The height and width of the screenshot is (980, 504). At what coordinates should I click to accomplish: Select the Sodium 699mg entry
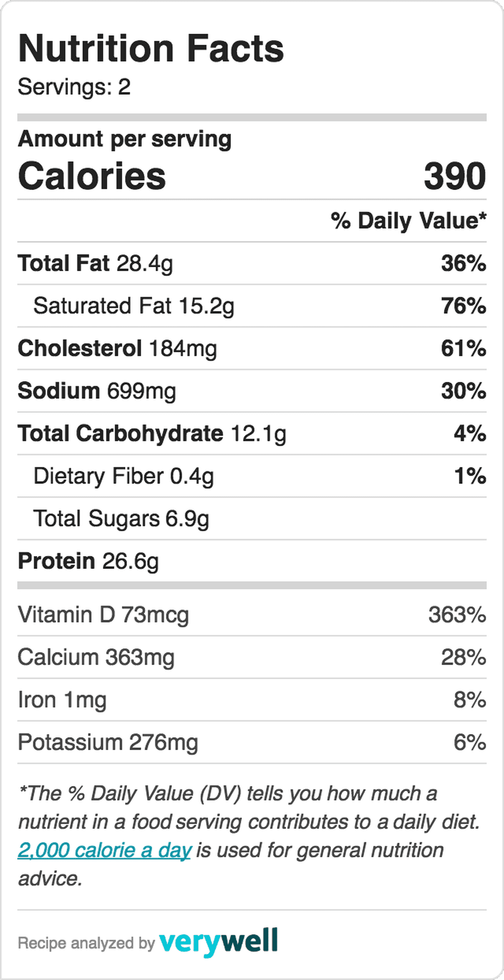pos(252,391)
